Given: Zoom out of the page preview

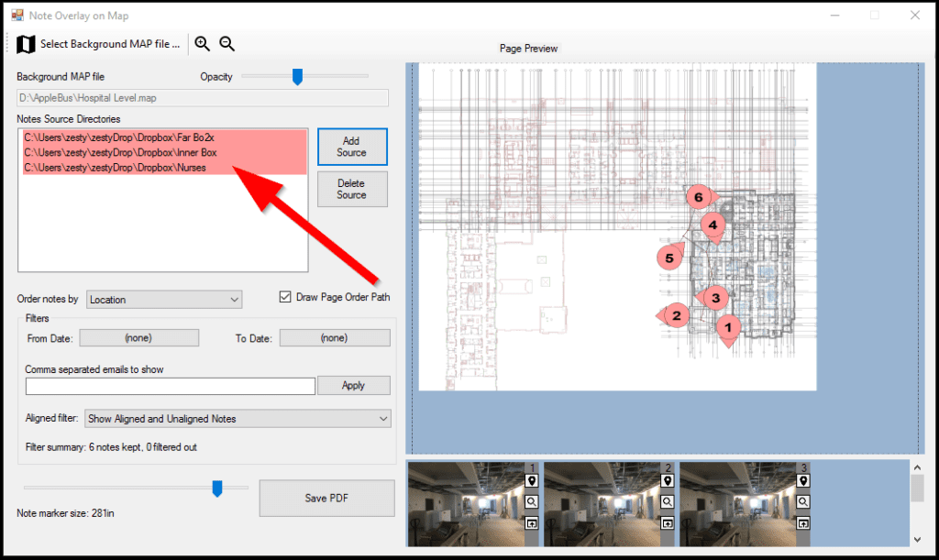Looking at the screenshot, I should (227, 44).
